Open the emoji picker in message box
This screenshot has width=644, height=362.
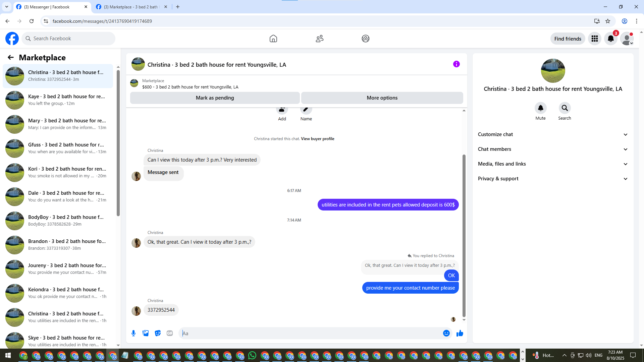pyautogui.click(x=446, y=333)
